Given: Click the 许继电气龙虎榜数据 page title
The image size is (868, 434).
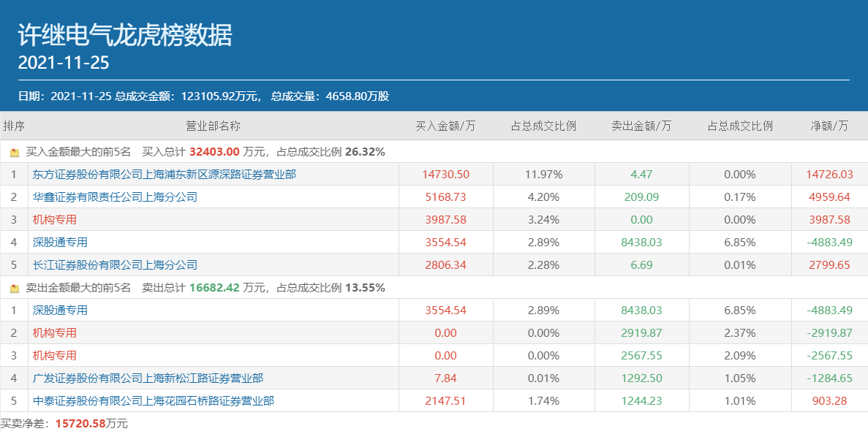Looking at the screenshot, I should click(x=125, y=35).
